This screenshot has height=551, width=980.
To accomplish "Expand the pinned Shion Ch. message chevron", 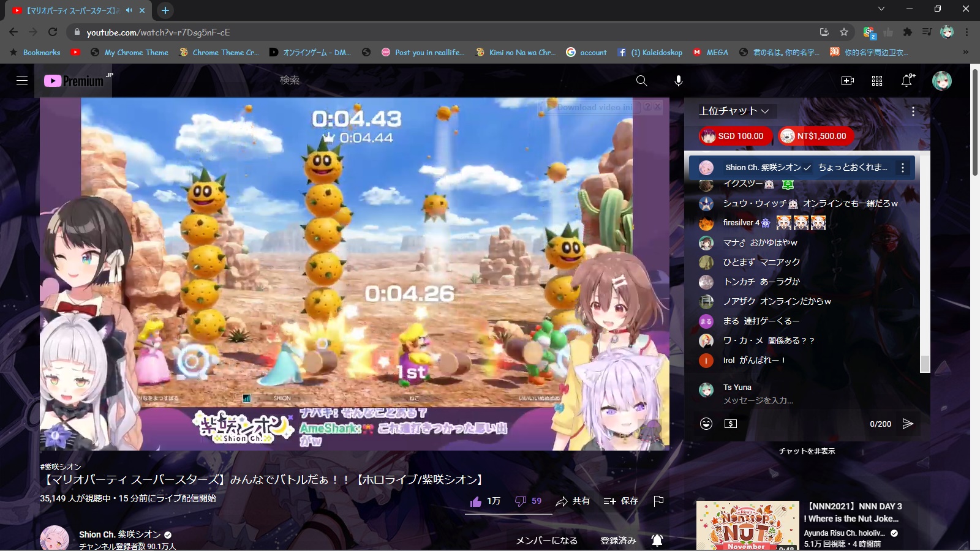I will tap(807, 168).
